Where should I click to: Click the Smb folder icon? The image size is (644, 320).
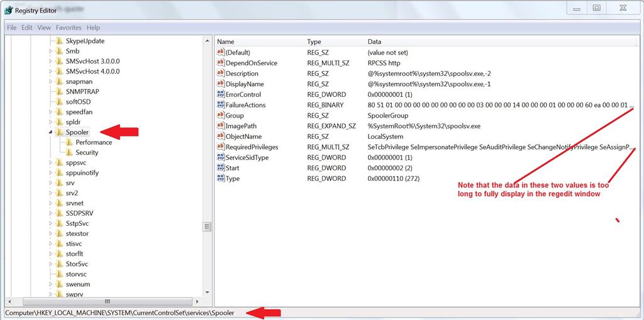[60, 52]
